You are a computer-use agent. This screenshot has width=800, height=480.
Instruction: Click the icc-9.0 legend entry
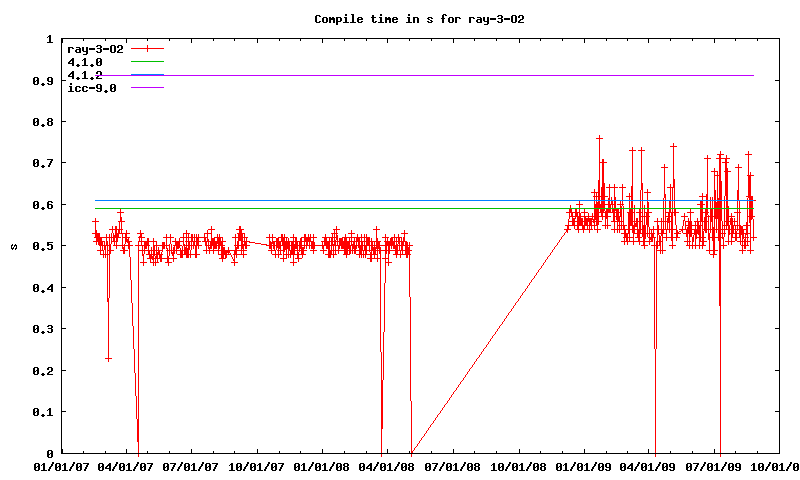point(92,89)
